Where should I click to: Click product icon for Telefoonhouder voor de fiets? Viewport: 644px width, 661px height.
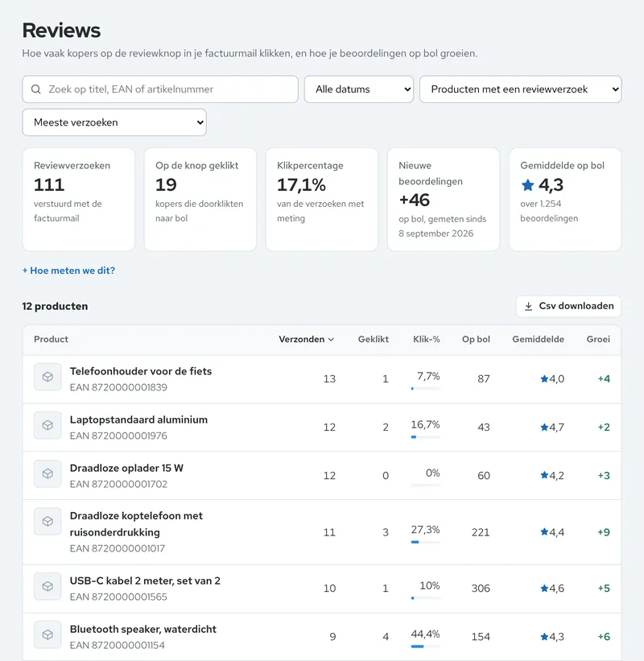(47, 377)
